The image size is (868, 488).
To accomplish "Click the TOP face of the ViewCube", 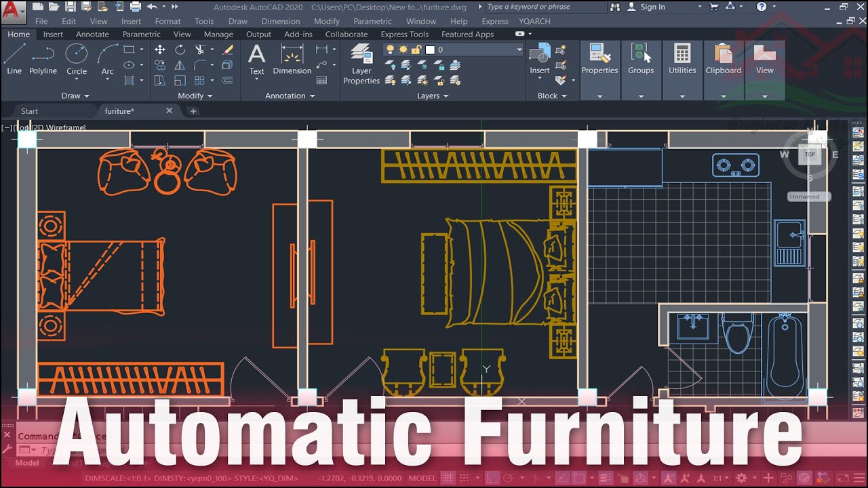I will (x=810, y=155).
